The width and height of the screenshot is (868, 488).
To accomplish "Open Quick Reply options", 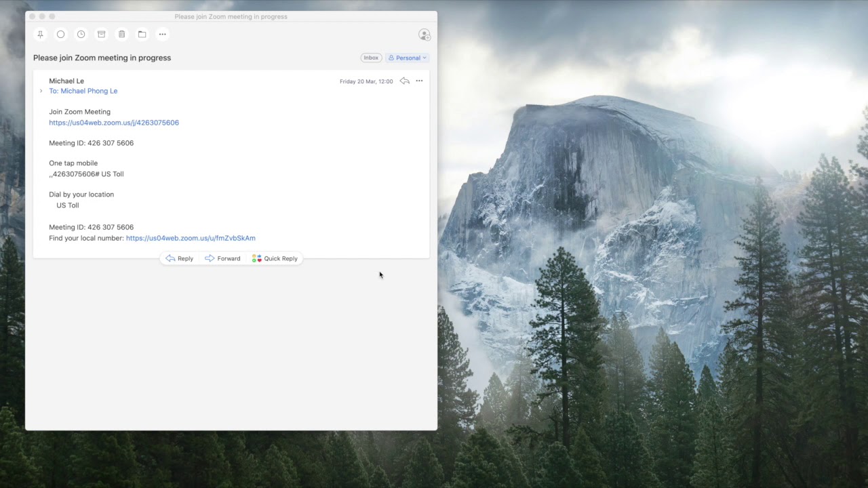I will [275, 258].
